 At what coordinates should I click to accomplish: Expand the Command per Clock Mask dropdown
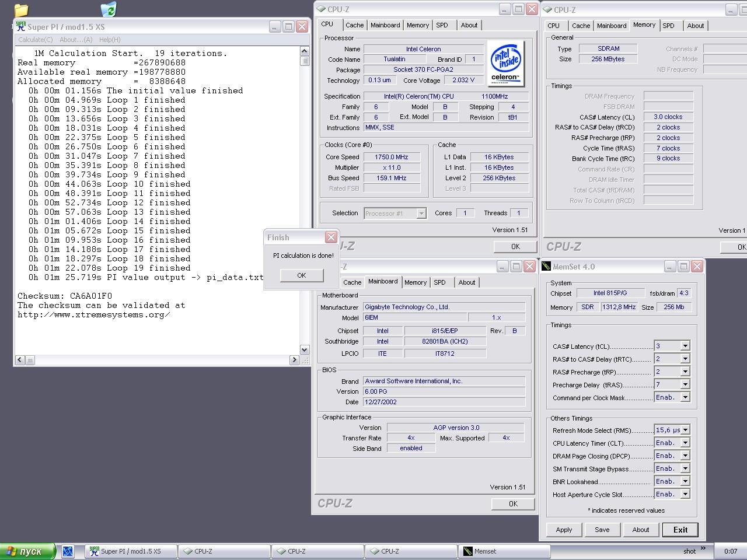(x=685, y=397)
